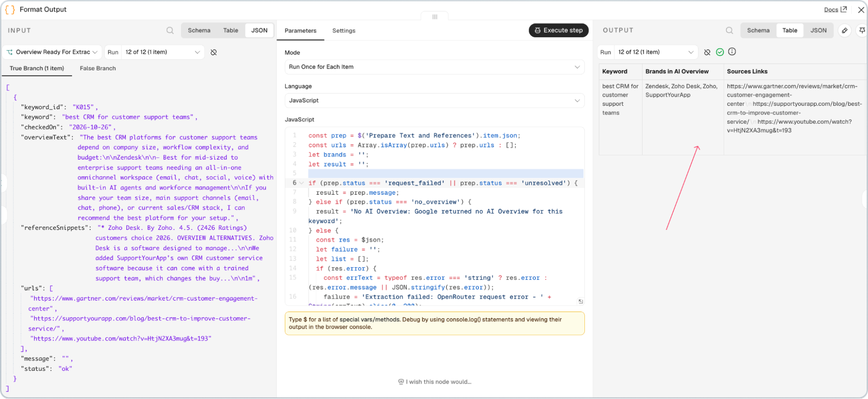Click the drag handle at top center
868x399 pixels.
click(x=435, y=17)
